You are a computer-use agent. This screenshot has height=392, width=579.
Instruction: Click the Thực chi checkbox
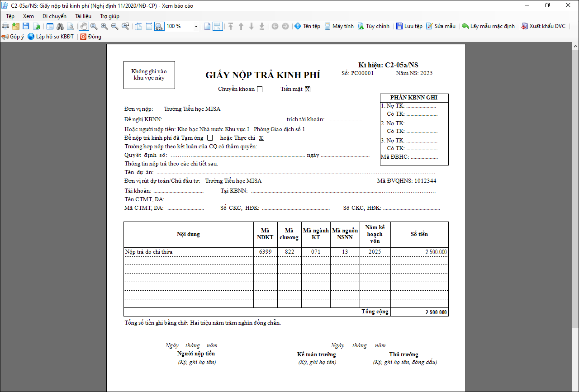[x=261, y=138]
